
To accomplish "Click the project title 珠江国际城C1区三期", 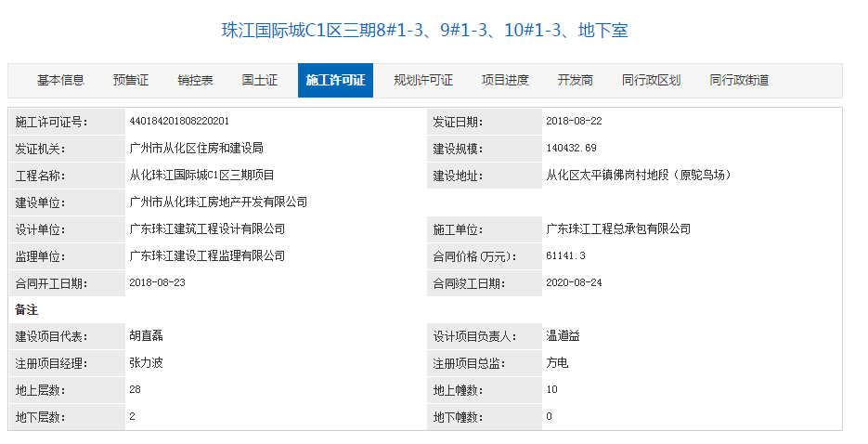I will (424, 31).
